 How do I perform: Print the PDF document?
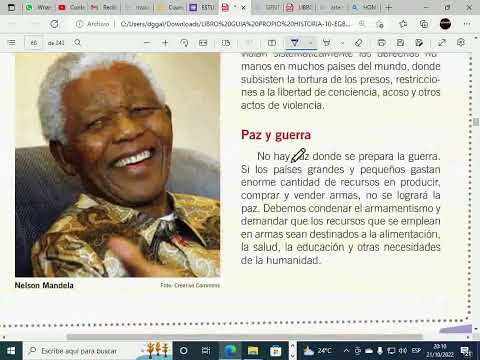coord(382,43)
